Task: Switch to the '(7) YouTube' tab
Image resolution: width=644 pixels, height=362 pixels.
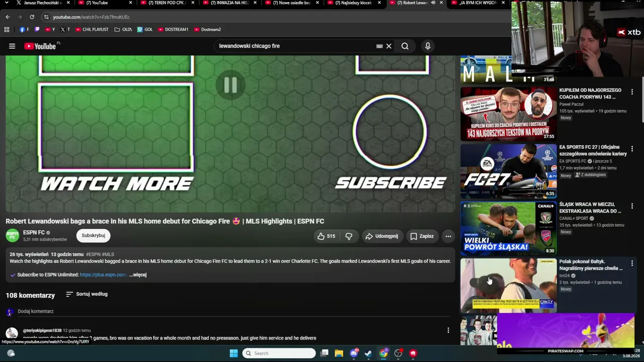Action: click(x=104, y=3)
